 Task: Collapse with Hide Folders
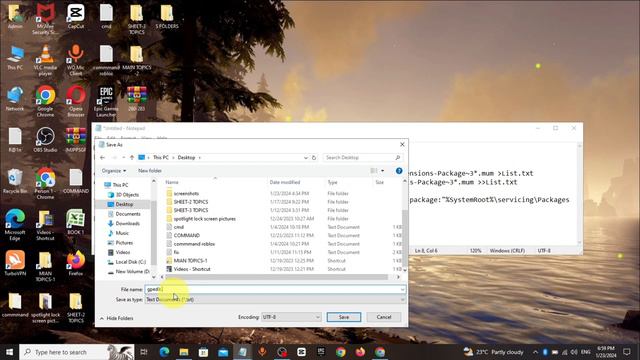(x=116, y=318)
